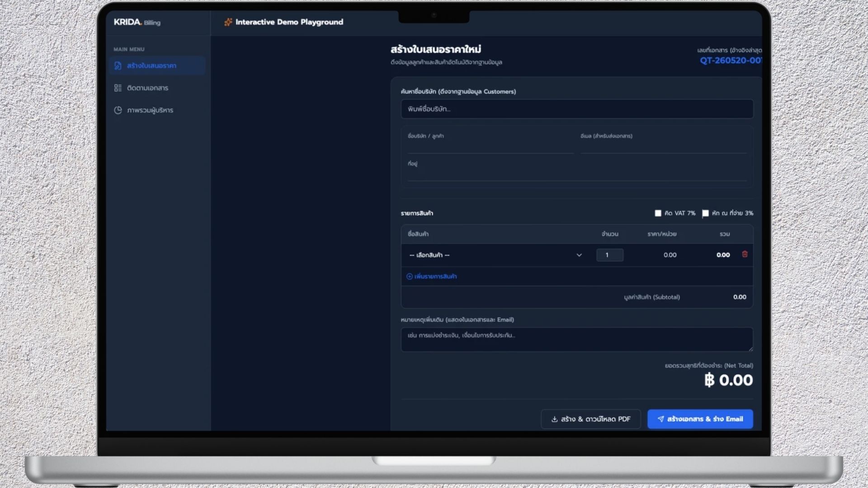
Task: Click the sparkle icon beside Interactive Demo Playground
Action: tap(228, 22)
